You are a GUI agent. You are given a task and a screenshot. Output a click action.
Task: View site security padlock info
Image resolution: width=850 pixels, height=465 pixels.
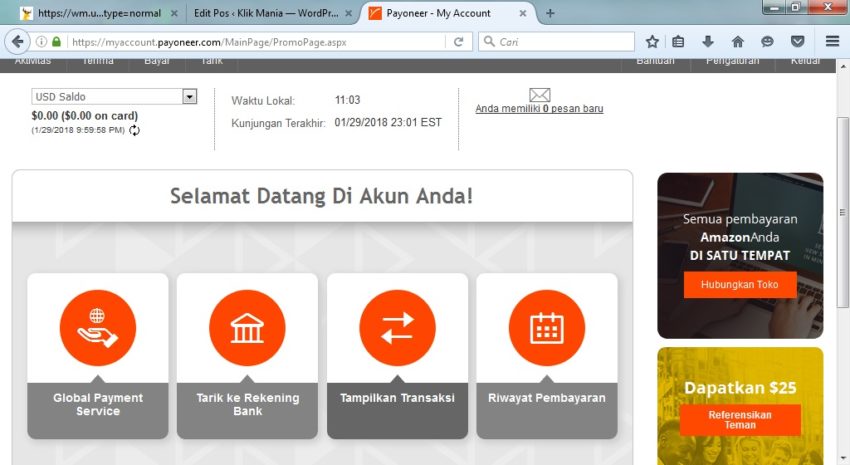(56, 42)
